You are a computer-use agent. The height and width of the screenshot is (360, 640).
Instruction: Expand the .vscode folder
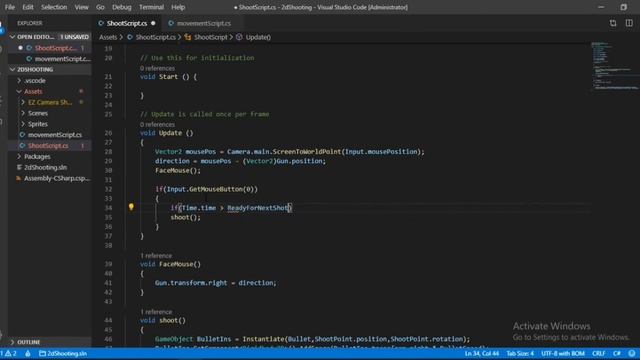pos(19,80)
